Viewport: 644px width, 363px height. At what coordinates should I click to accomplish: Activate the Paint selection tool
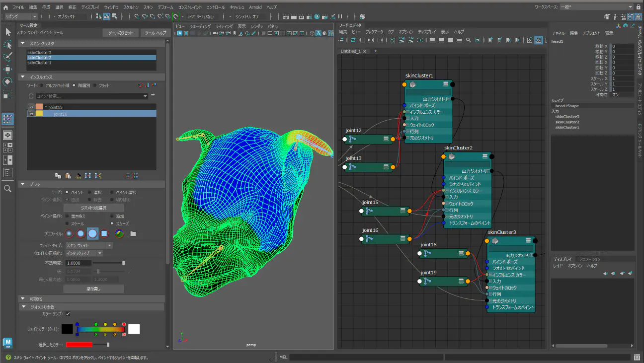tap(7, 57)
